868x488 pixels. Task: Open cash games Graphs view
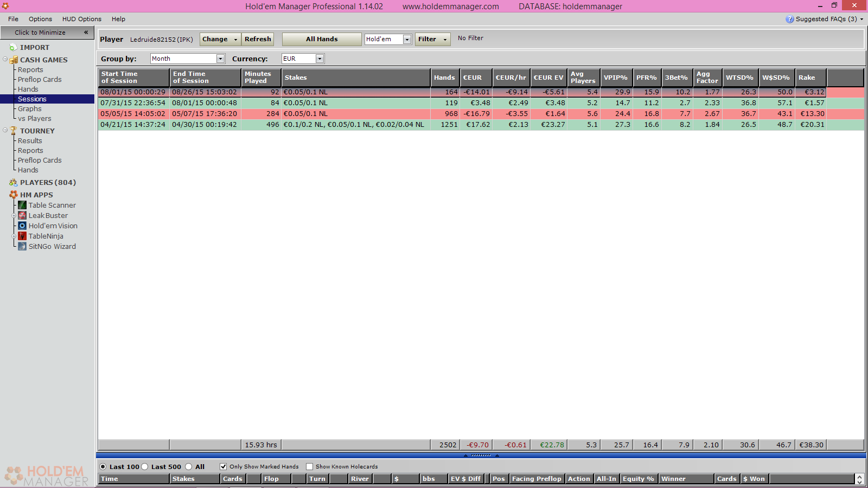tap(29, 109)
